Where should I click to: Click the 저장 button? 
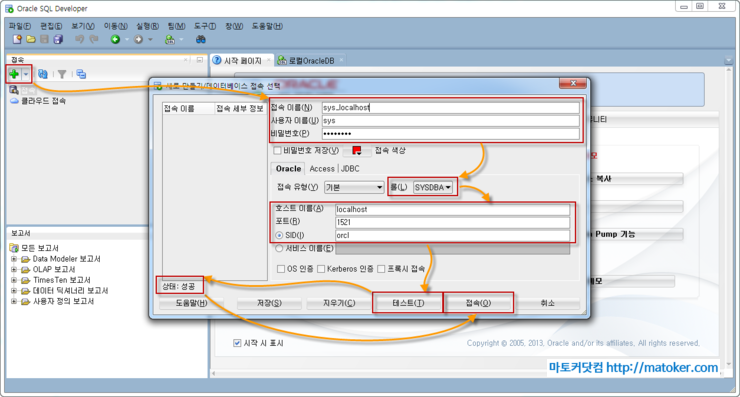click(269, 303)
